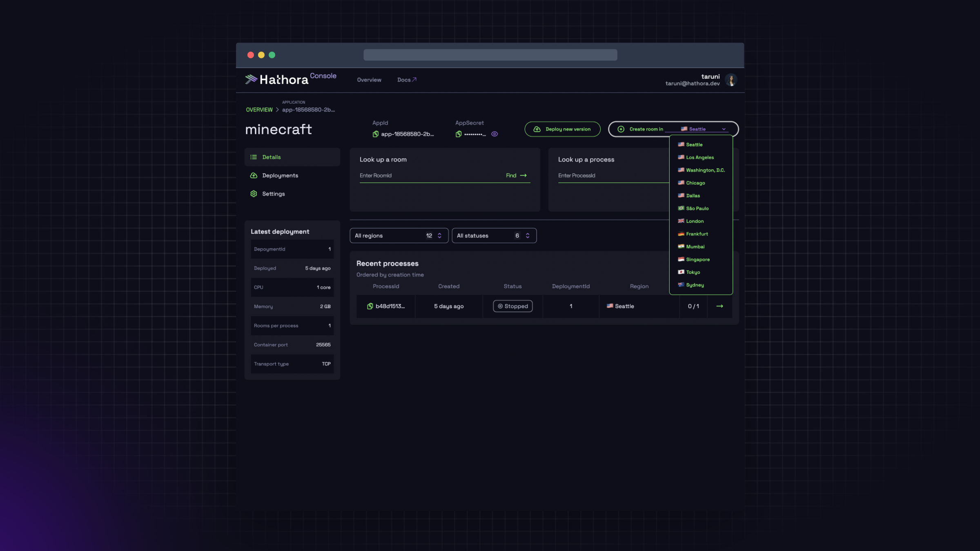Click the Details list icon
Screen dimensions: 980x551
click(x=254, y=157)
